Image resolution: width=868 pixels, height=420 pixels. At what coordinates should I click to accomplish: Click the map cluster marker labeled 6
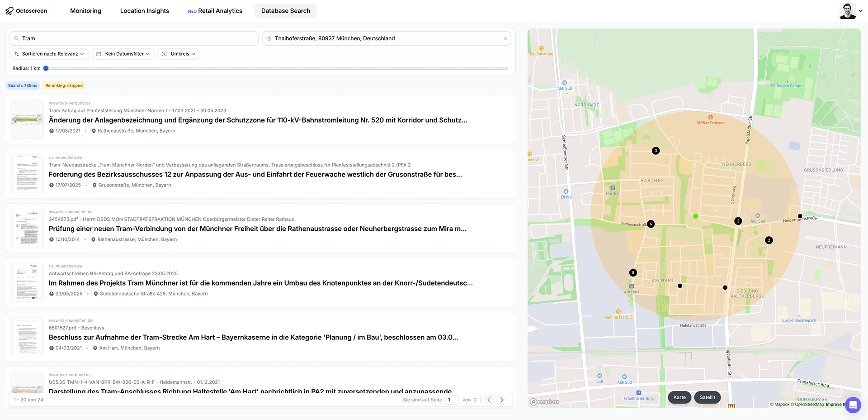coord(651,224)
